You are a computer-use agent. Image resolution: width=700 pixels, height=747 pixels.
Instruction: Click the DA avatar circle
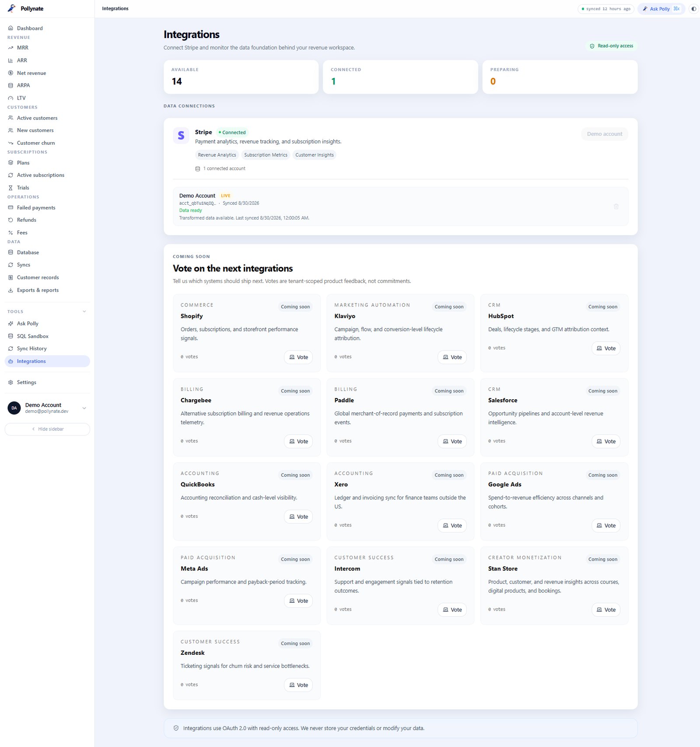click(x=14, y=408)
